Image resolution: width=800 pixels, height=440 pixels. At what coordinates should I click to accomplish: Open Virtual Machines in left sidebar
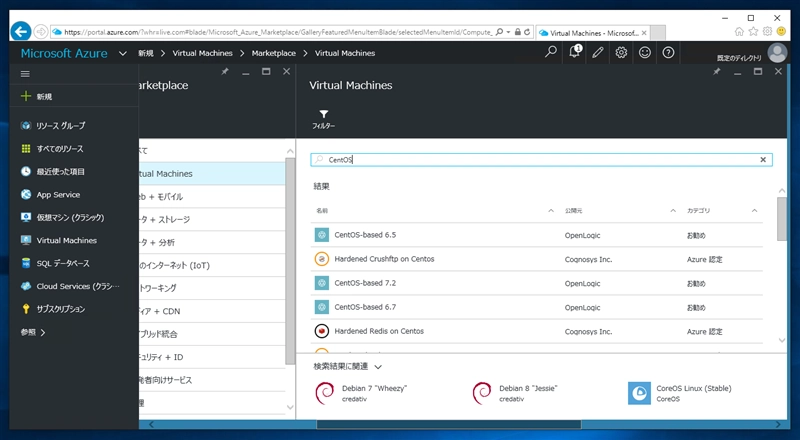(66, 240)
